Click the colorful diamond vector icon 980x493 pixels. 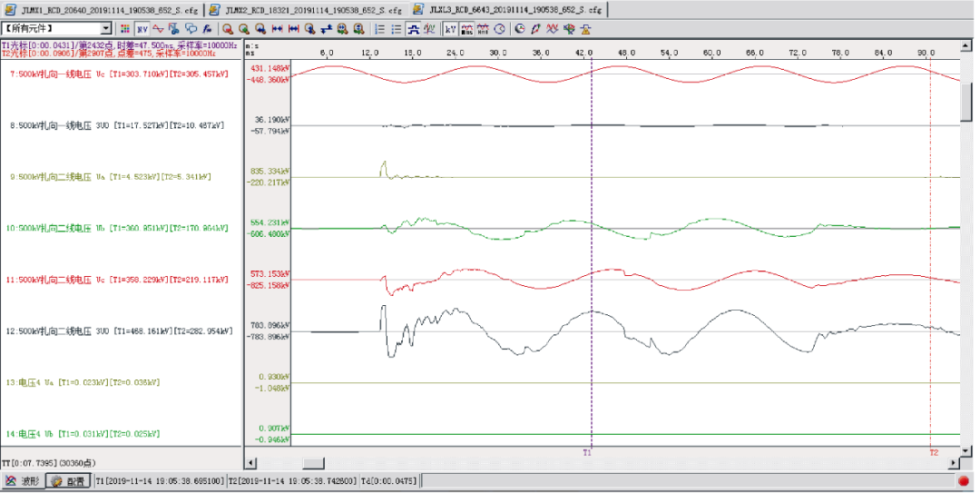pos(569,29)
